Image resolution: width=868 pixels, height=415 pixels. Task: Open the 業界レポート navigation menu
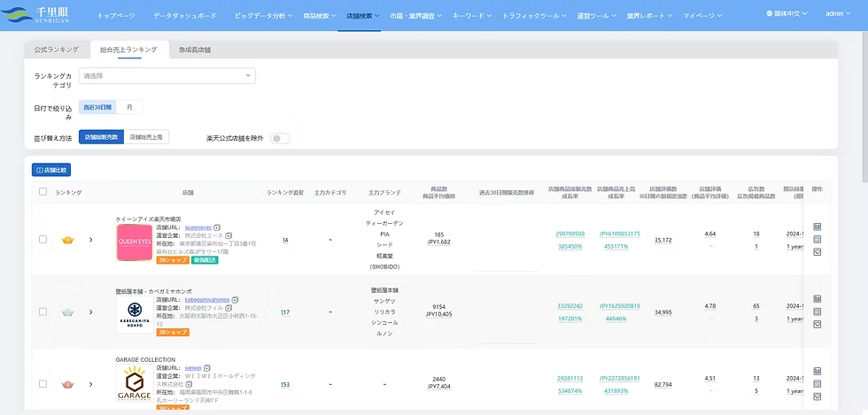649,16
